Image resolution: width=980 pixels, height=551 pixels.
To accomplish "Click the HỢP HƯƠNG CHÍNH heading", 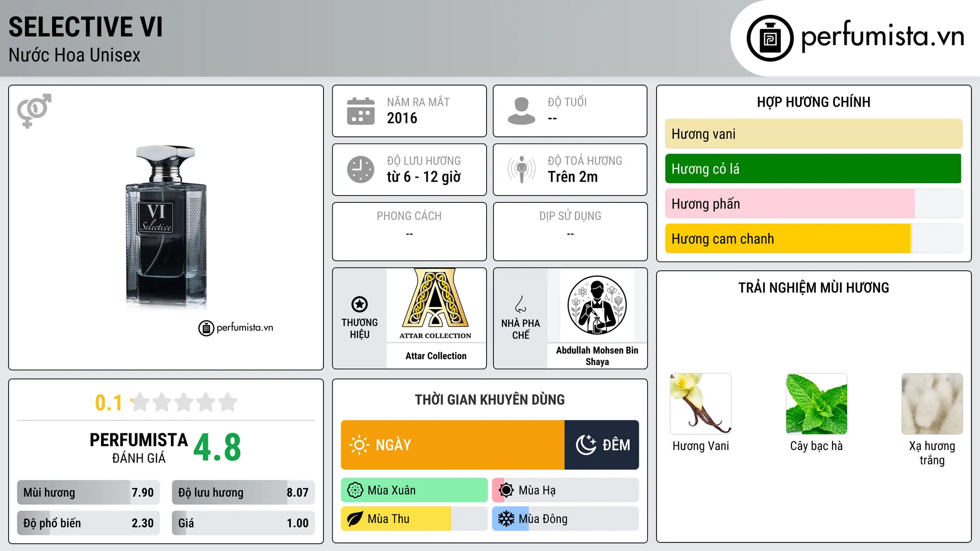I will pyautogui.click(x=813, y=102).
